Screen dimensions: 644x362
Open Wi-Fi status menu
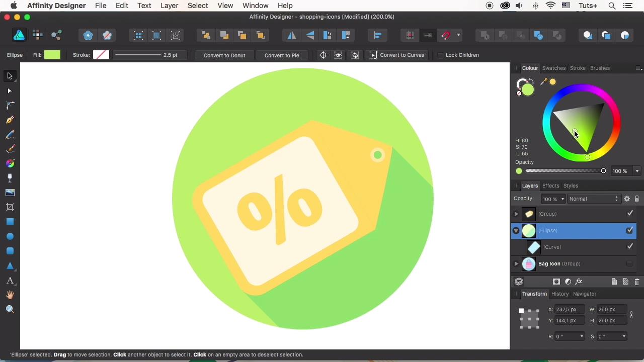[551, 6]
